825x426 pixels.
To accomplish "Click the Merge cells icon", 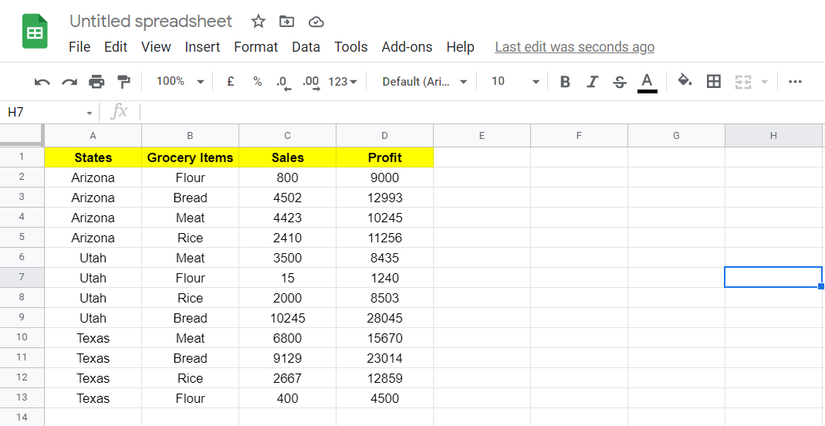I will (x=743, y=82).
